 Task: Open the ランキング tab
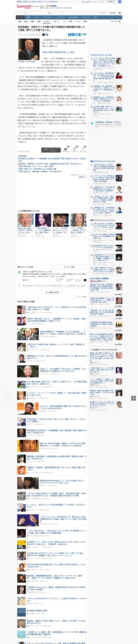coord(86,17)
